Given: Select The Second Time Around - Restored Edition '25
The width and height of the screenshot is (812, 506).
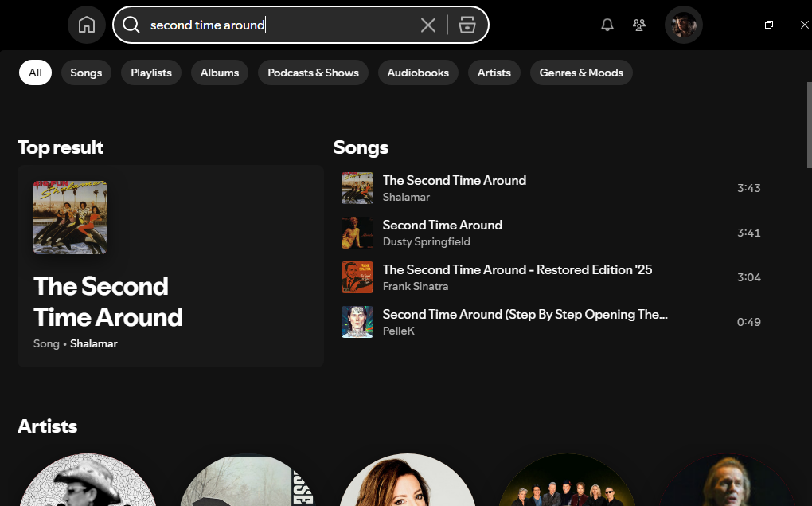Looking at the screenshot, I should click(x=517, y=269).
